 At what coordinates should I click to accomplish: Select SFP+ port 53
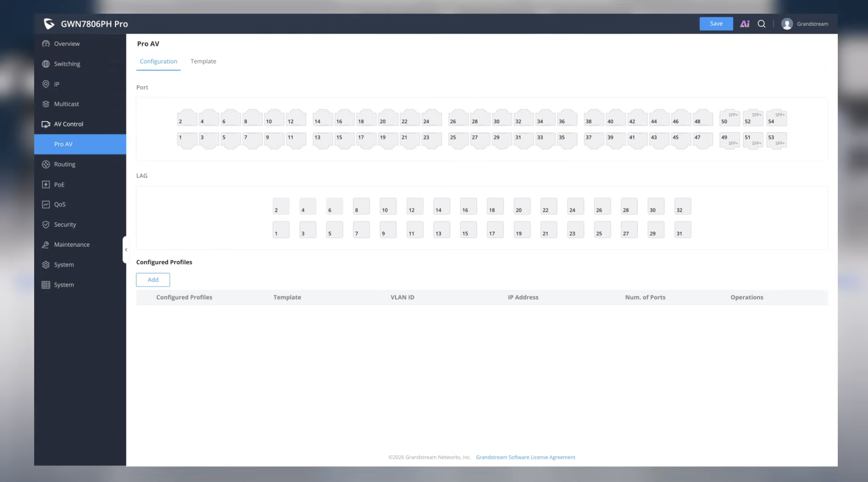point(777,140)
